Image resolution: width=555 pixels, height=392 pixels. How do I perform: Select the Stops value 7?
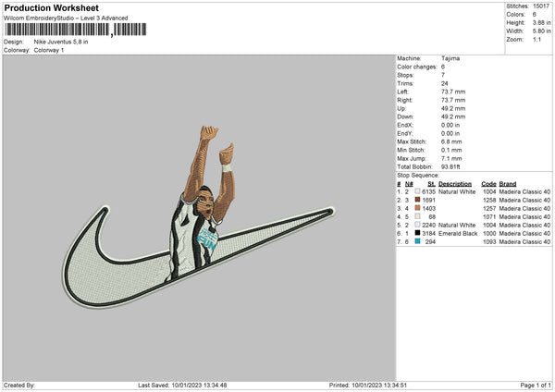443,75
